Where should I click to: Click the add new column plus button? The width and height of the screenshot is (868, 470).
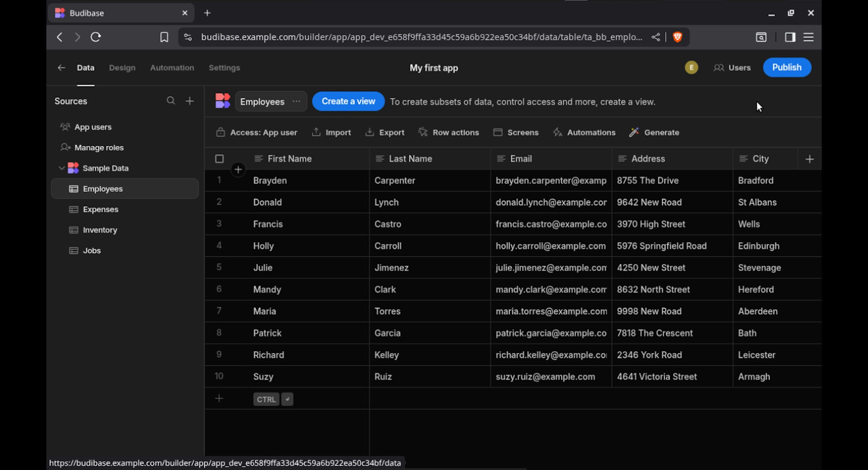pyautogui.click(x=809, y=159)
